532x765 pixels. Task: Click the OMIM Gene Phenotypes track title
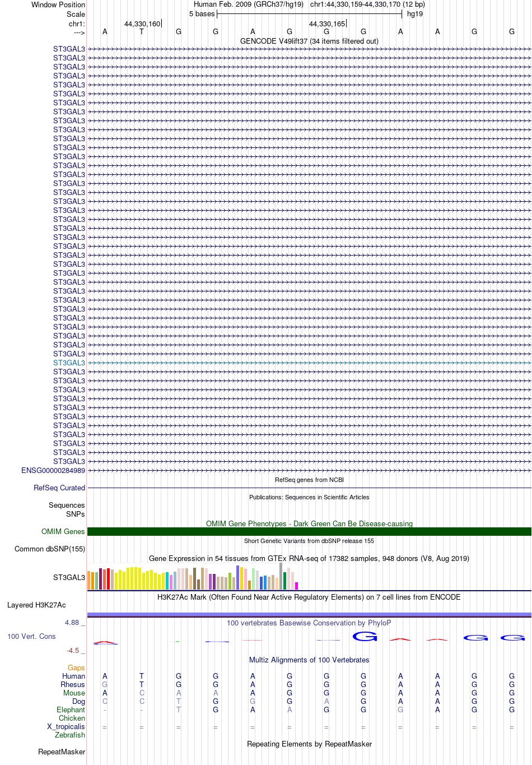tap(309, 523)
